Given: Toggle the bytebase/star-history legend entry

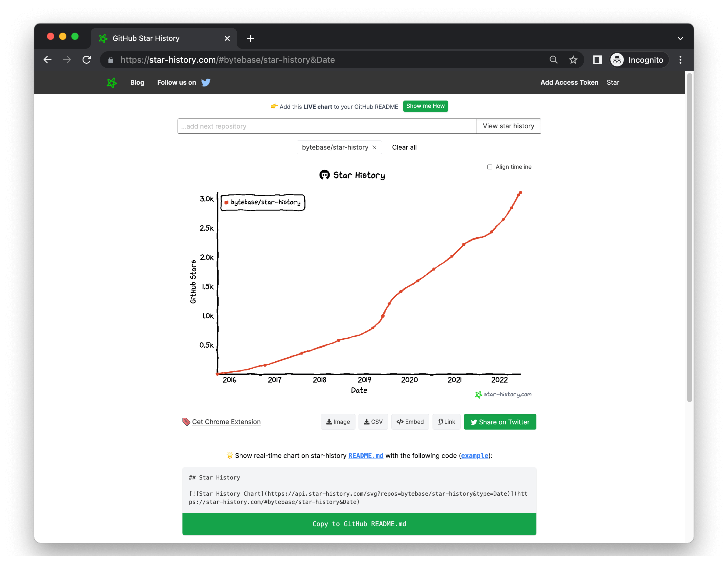Looking at the screenshot, I should (263, 203).
